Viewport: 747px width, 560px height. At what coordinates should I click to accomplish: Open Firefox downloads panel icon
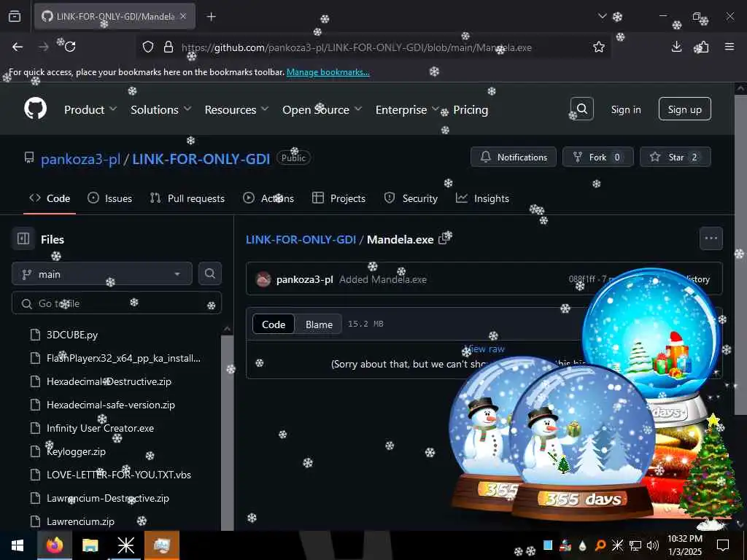tap(676, 47)
